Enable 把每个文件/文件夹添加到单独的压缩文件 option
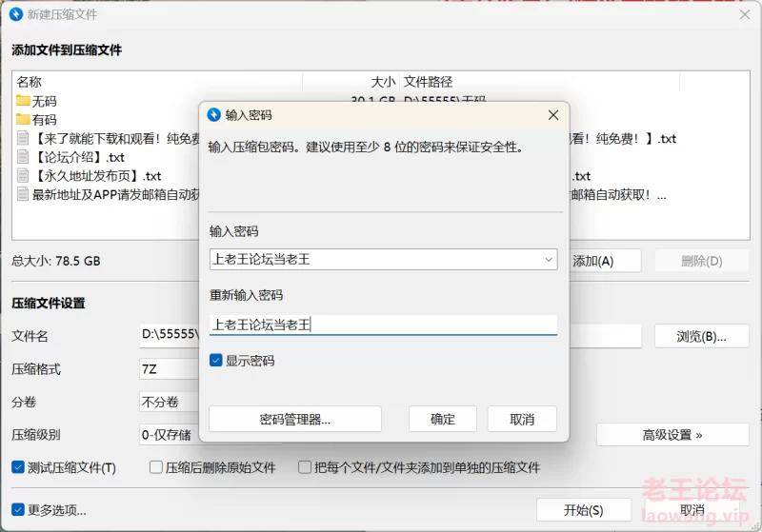Viewport: 762px width, 532px height. (x=305, y=467)
